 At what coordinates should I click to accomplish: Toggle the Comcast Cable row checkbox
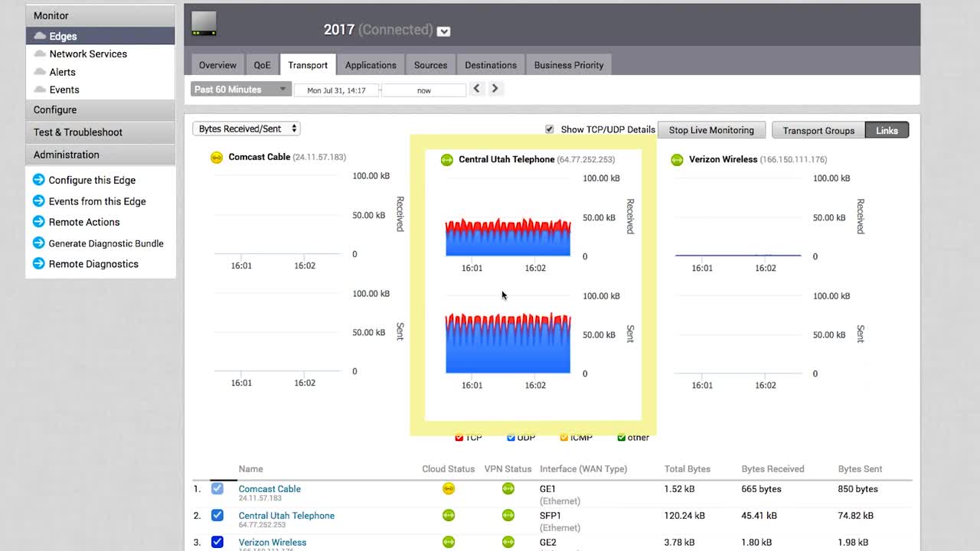tap(217, 488)
